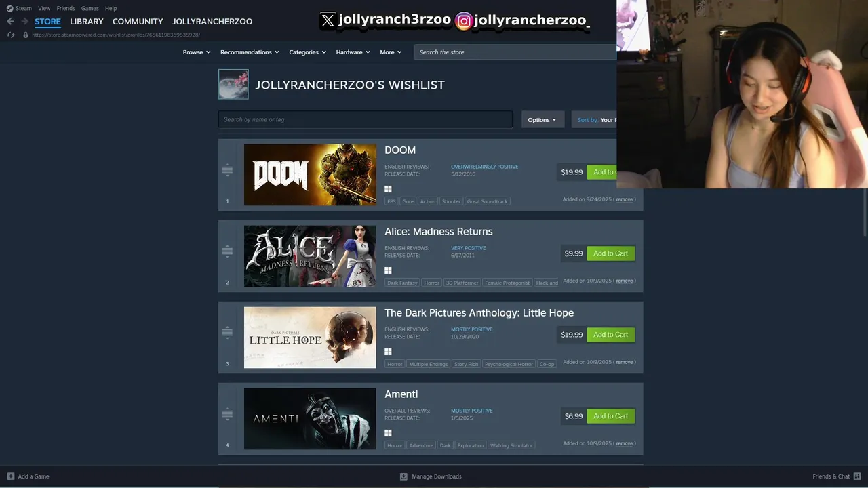Click the Psychological Horror tag on Little Hope
The width and height of the screenshot is (868, 488).
[509, 364]
